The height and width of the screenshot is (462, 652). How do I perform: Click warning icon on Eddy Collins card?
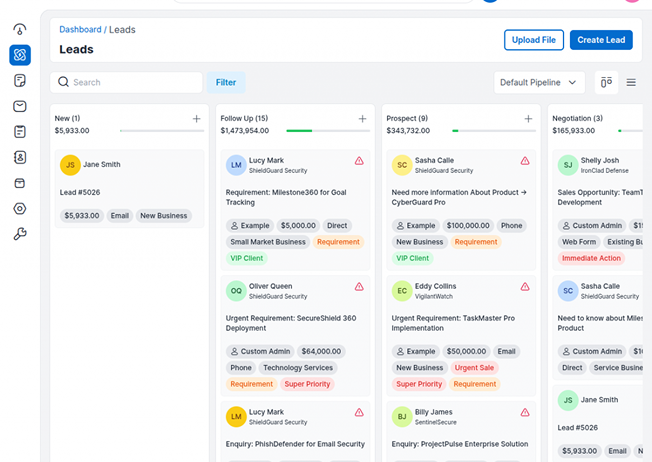pyautogui.click(x=525, y=286)
